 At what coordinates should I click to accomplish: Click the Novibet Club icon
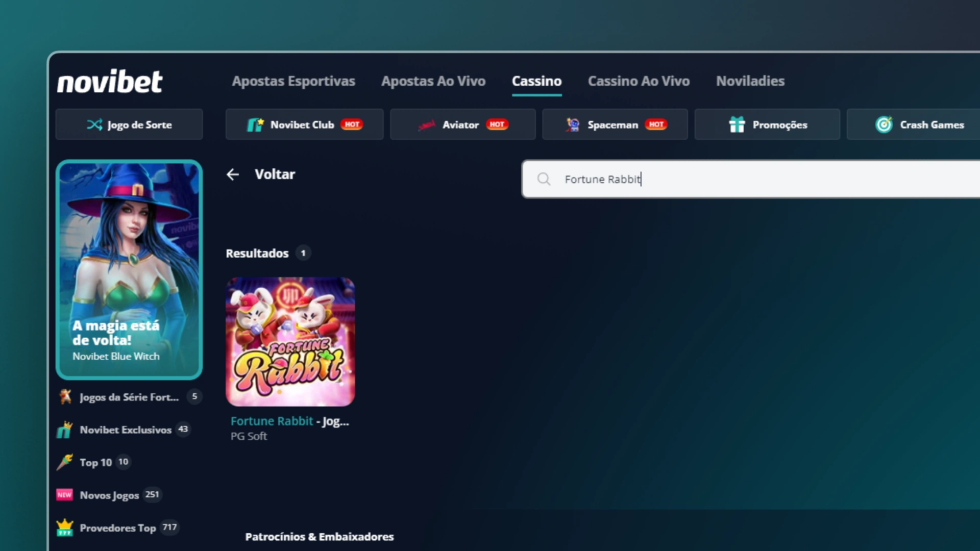[255, 124]
